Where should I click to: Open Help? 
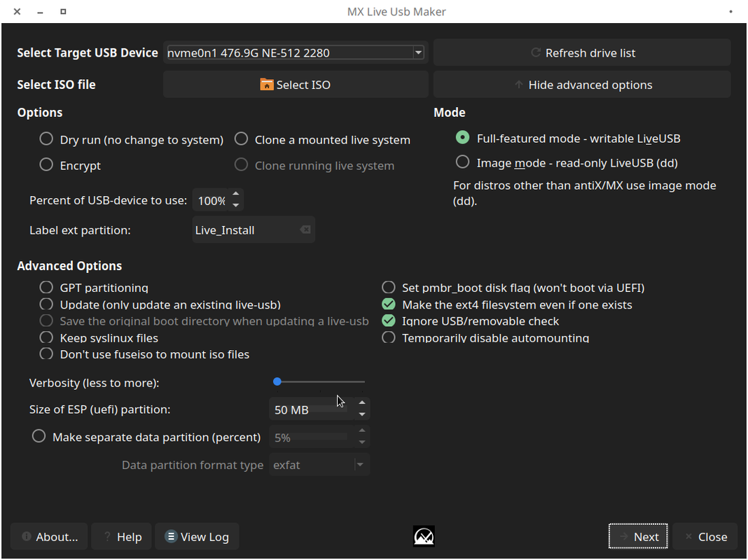pyautogui.click(x=122, y=537)
